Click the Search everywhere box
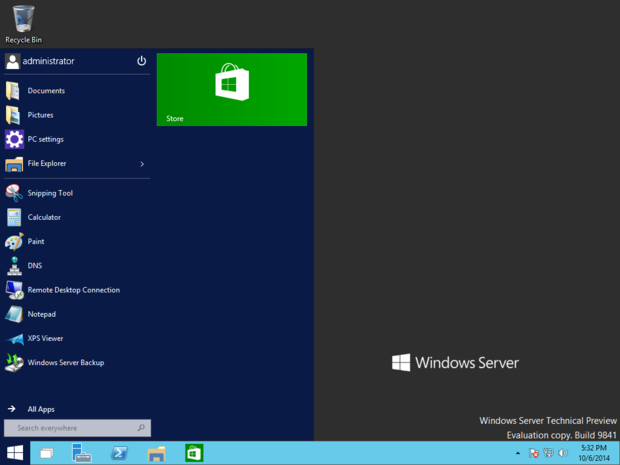 (x=78, y=428)
